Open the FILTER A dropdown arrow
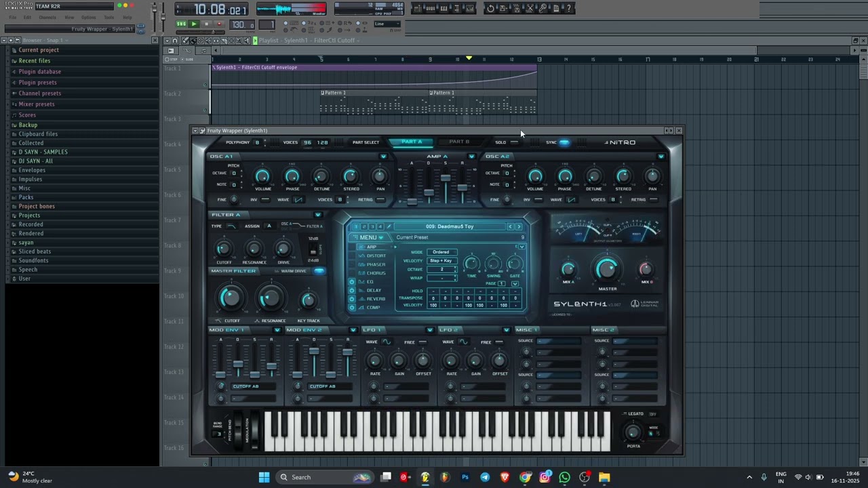The image size is (868, 488). click(318, 215)
